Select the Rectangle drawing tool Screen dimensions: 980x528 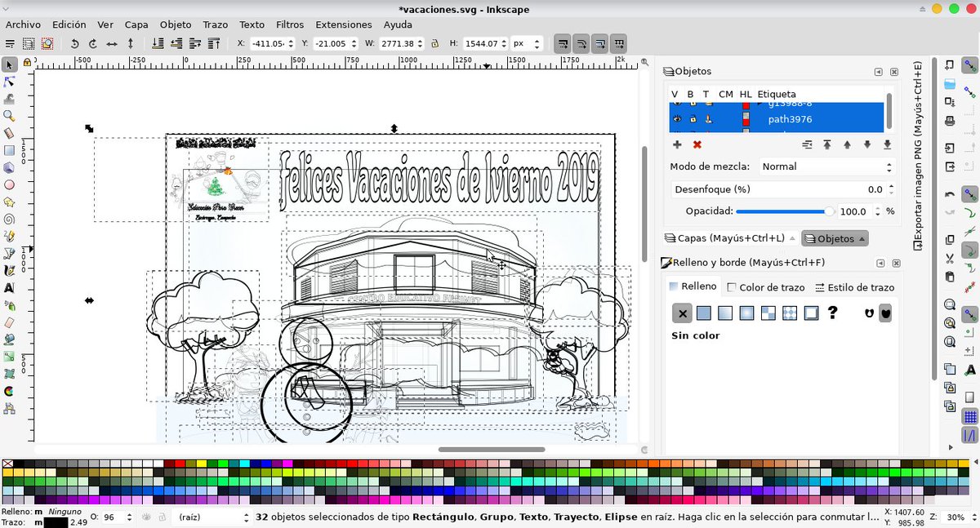[x=10, y=150]
